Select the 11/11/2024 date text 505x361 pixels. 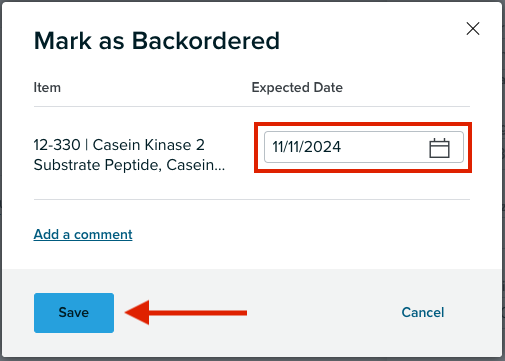tap(306, 147)
